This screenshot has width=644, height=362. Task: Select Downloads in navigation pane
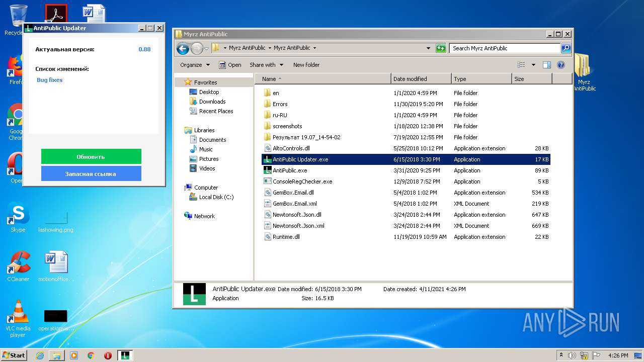tap(212, 102)
